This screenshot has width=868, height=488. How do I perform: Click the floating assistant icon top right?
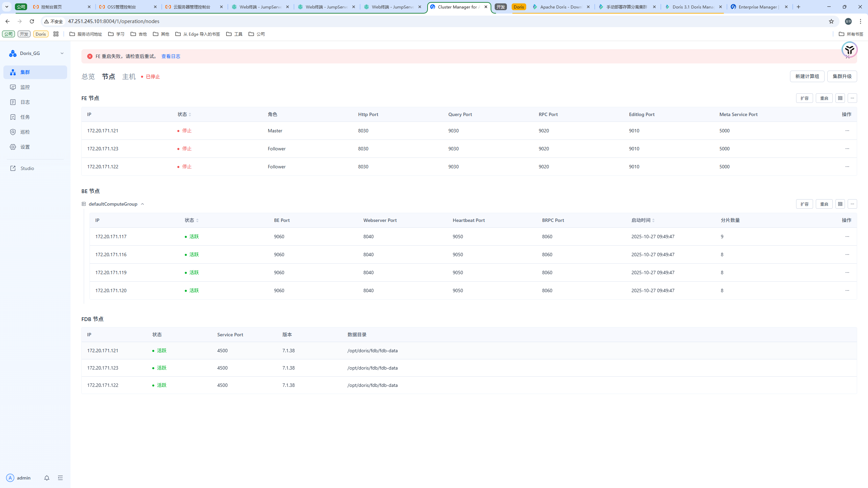tap(849, 50)
